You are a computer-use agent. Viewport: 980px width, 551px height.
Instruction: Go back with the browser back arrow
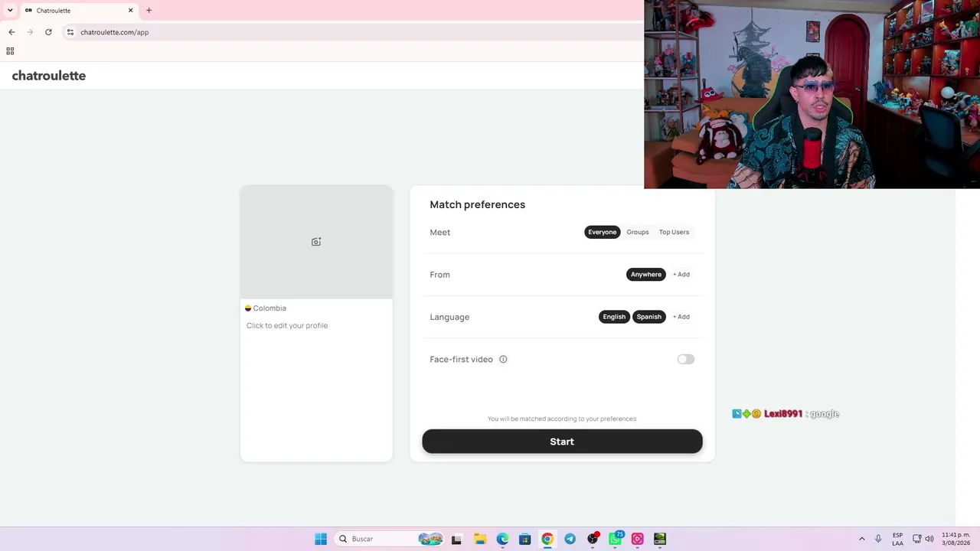pyautogui.click(x=11, y=32)
